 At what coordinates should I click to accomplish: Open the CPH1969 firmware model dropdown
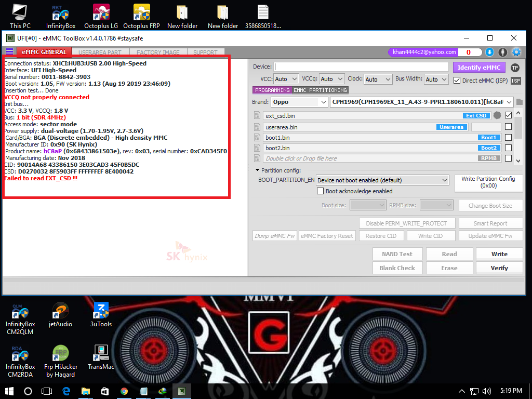click(422, 102)
